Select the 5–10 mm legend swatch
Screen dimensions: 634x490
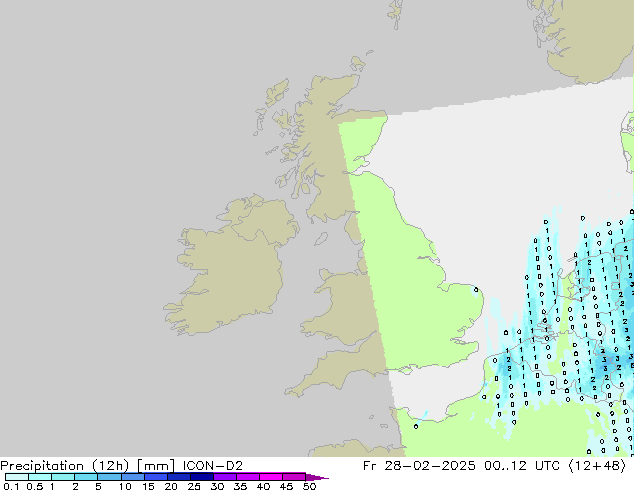point(110,477)
